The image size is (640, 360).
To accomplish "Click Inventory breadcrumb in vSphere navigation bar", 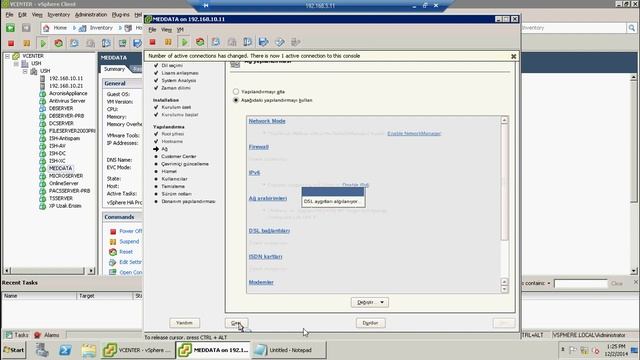I will click(x=101, y=28).
